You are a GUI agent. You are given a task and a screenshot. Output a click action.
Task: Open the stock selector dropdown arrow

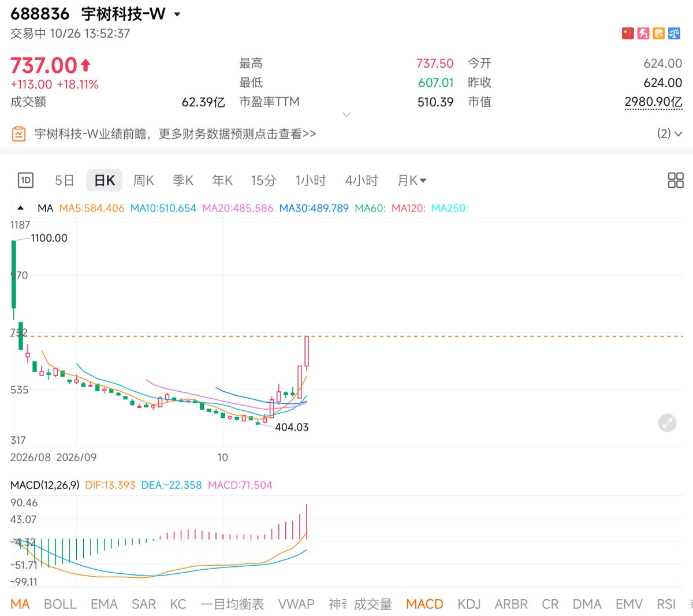pos(177,14)
